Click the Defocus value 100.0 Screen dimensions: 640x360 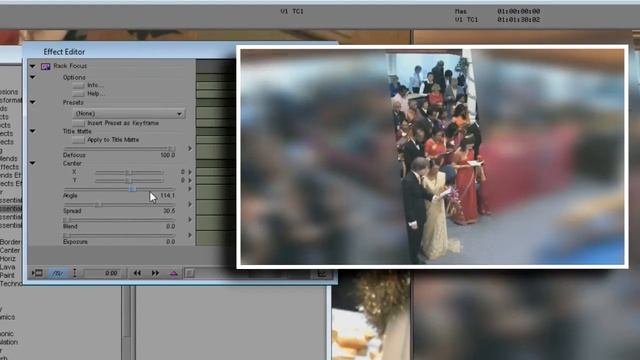click(167, 156)
